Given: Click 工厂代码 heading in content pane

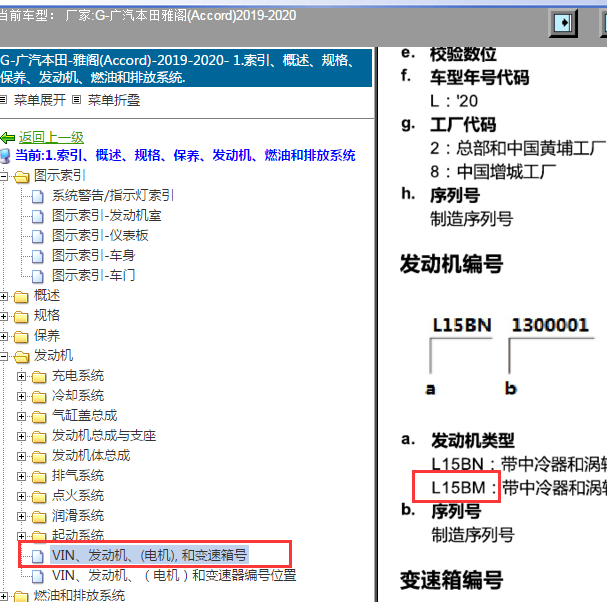Looking at the screenshot, I should point(463,125).
